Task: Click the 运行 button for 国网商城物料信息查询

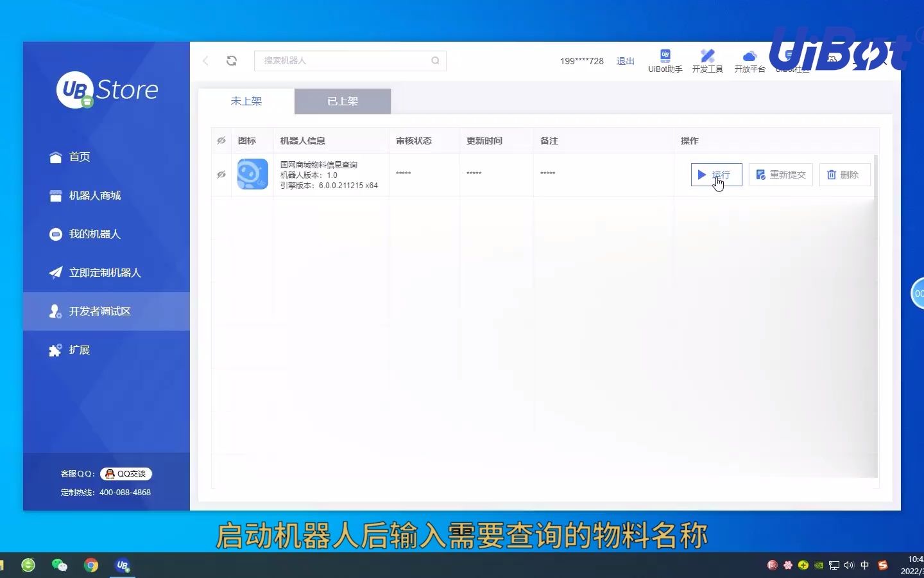Action: (717, 175)
